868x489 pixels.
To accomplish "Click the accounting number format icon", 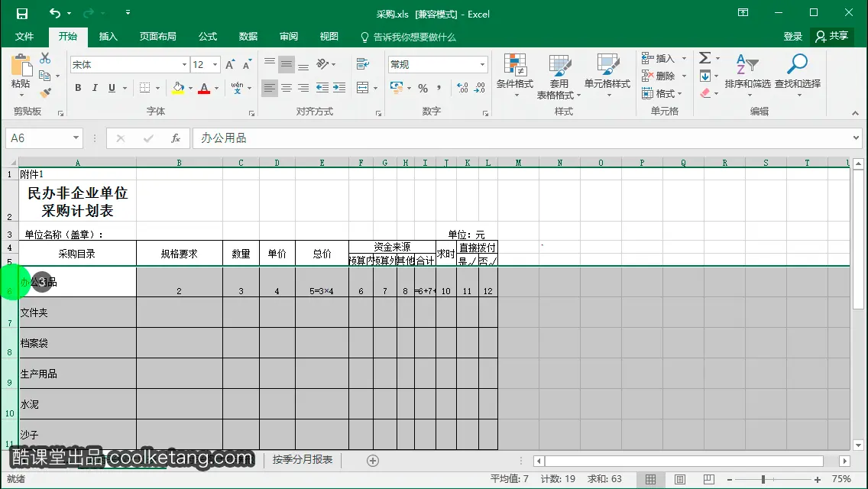I will (x=397, y=88).
